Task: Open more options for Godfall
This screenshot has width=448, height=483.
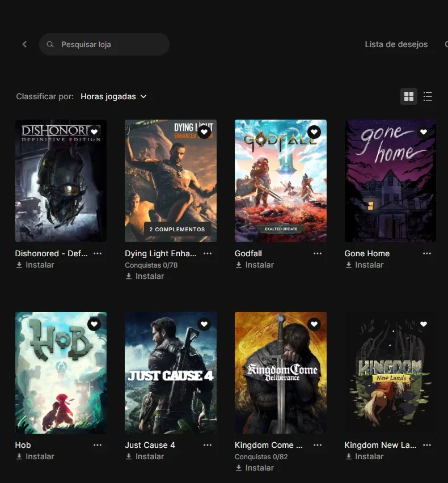Action: tap(318, 253)
